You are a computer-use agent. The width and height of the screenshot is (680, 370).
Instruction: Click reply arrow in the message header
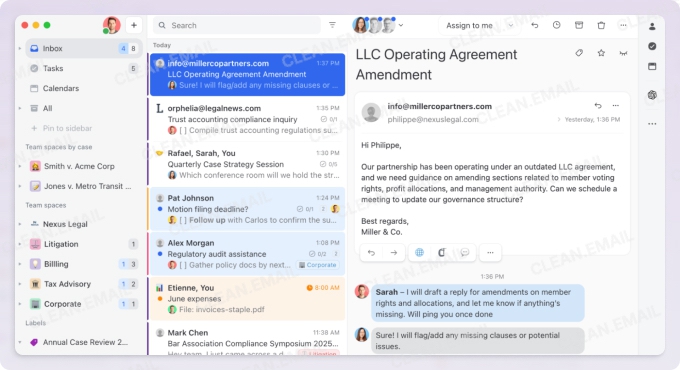pos(598,105)
